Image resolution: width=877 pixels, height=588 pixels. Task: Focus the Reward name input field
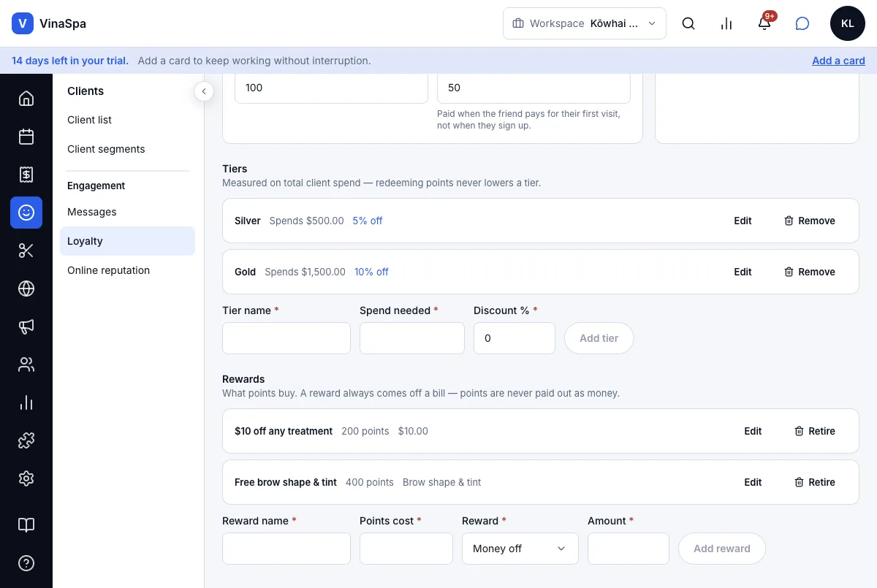coord(286,549)
